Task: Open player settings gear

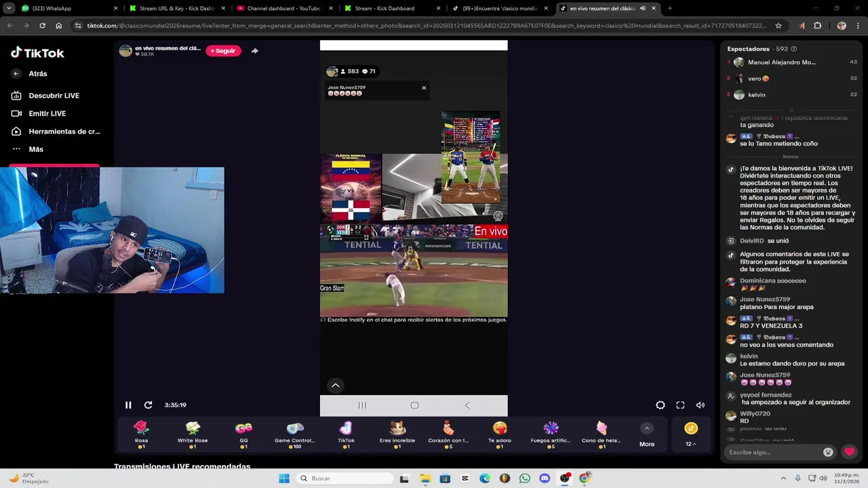Action: (660, 405)
